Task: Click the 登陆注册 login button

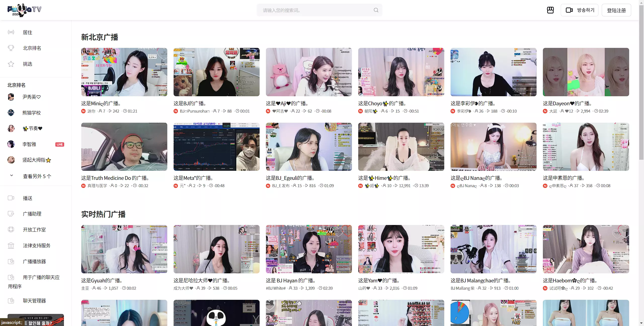Action: (616, 10)
